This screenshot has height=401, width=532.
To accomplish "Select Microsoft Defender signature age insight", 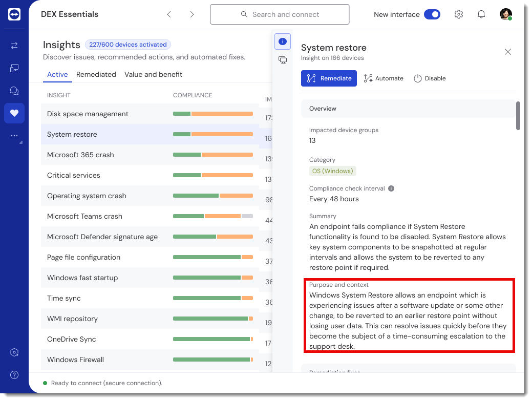I will tap(102, 237).
